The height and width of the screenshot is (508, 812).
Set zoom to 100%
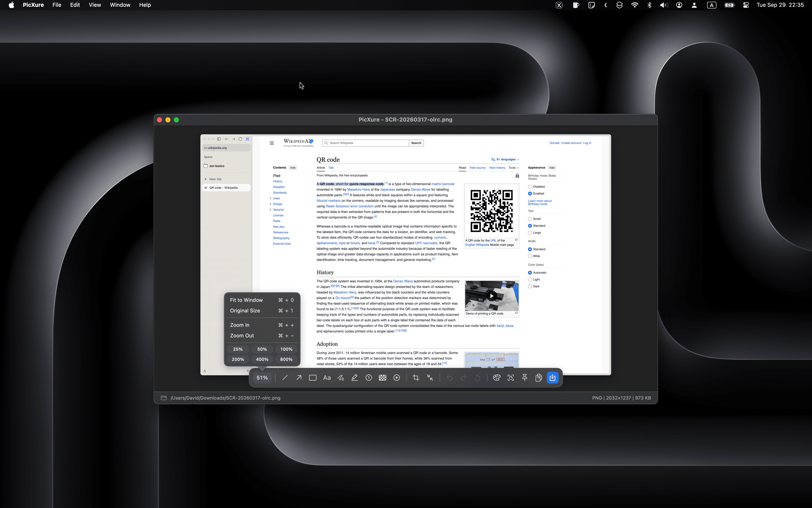pos(286,349)
